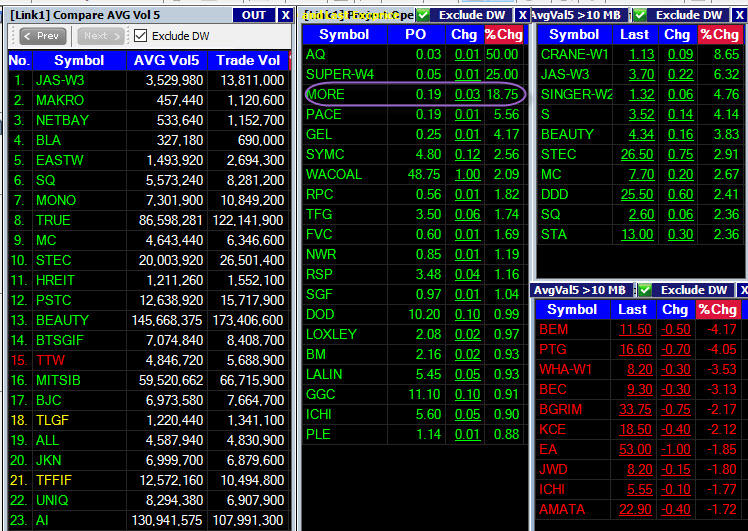Screen dimensions: 748x531
Task: Toggle Exclude DW checkbox in the PO panel
Action: pyautogui.click(x=423, y=15)
